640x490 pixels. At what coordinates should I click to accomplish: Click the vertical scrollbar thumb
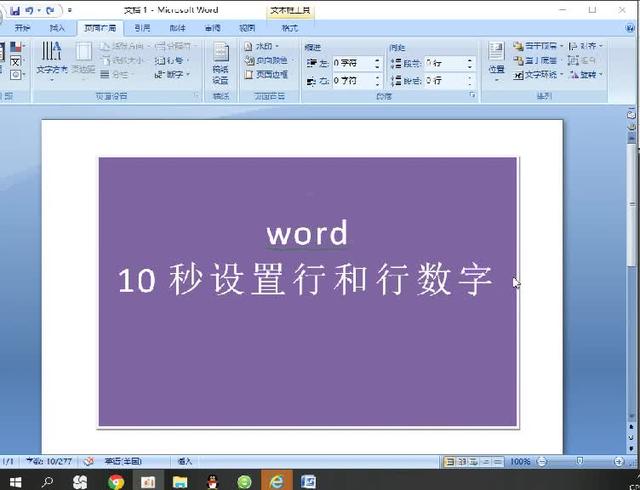point(632,204)
